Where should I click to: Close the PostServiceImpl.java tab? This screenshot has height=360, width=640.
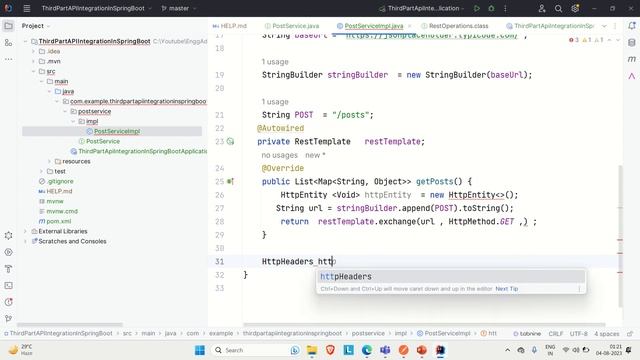coord(409,26)
